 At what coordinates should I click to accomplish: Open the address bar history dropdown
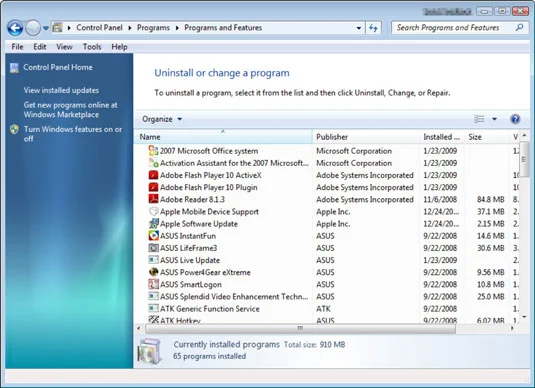[x=359, y=28]
